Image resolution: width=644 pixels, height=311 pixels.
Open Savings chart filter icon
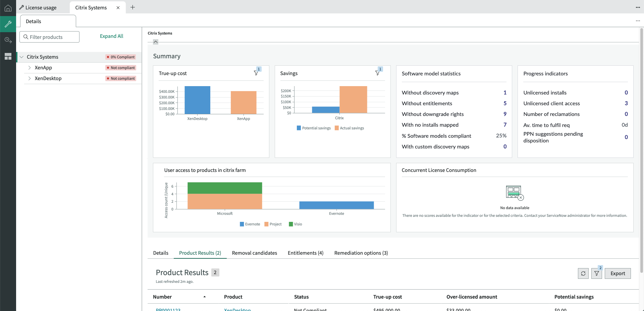tap(377, 73)
